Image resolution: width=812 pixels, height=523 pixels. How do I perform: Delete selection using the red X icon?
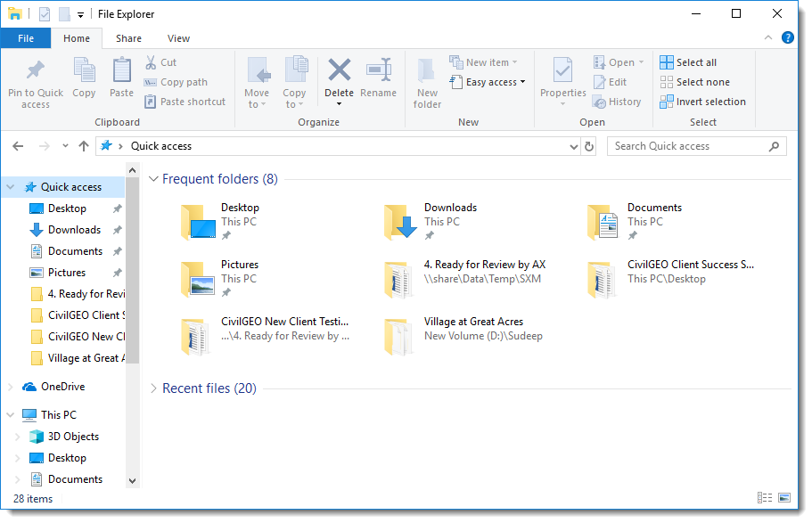pyautogui.click(x=339, y=78)
